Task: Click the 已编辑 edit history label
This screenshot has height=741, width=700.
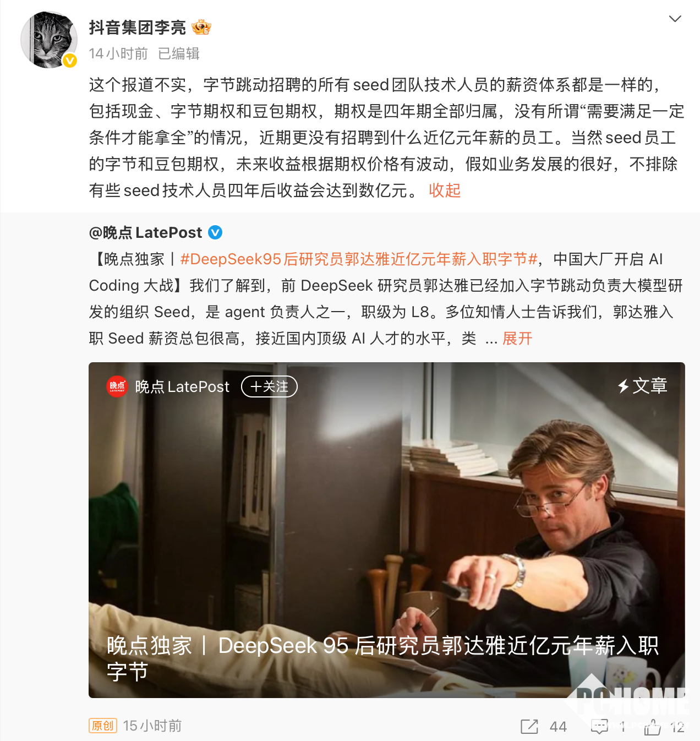Action: pos(179,53)
